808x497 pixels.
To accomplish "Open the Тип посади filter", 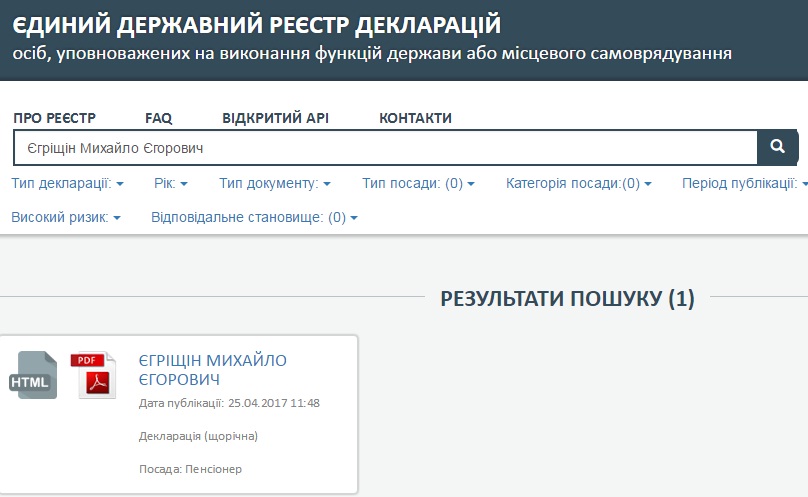I will point(418,184).
